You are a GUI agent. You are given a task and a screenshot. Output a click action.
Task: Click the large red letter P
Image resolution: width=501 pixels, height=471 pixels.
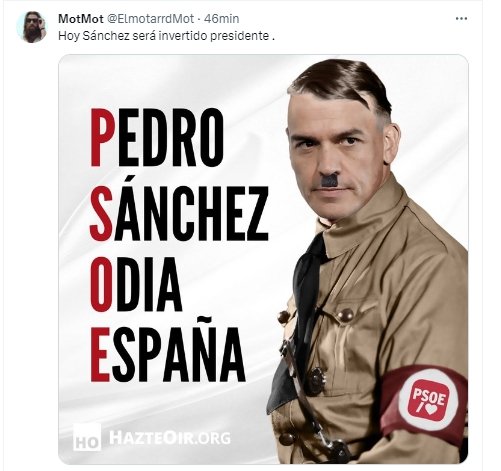click(103, 137)
